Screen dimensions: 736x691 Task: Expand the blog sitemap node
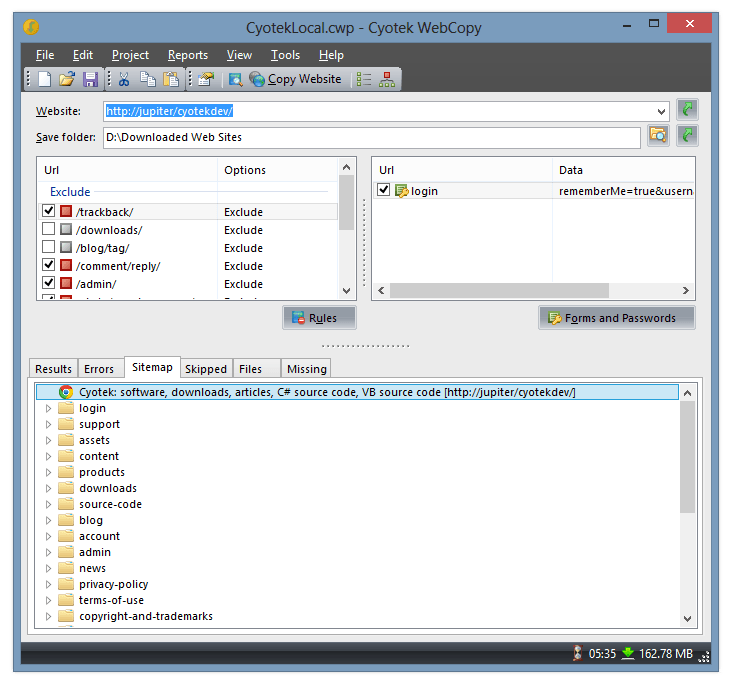[48, 520]
